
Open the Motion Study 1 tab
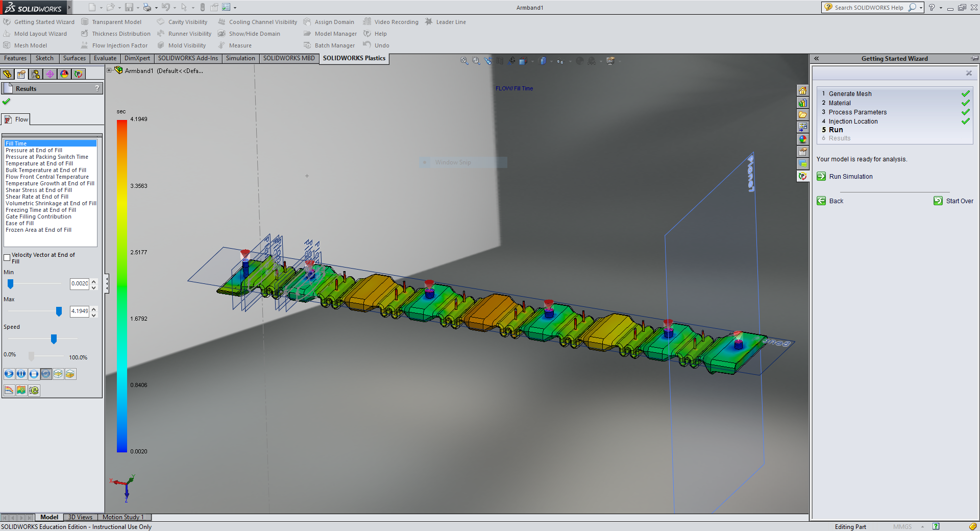click(123, 517)
